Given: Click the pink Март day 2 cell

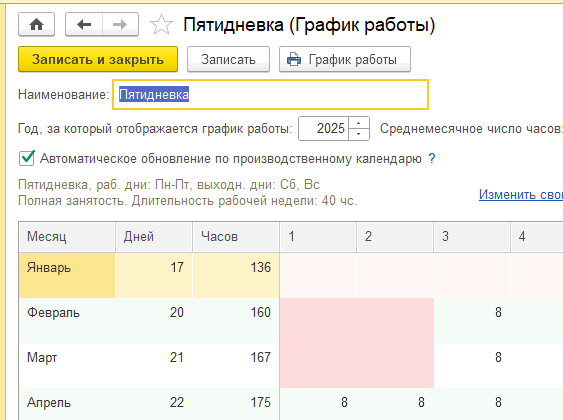Looking at the screenshot, I should (395, 365).
